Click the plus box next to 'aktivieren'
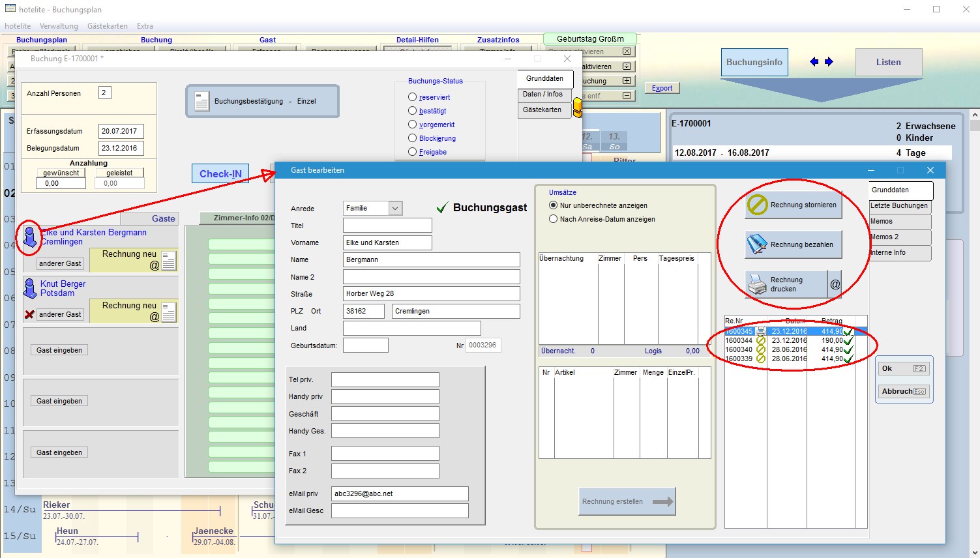The height and width of the screenshot is (558, 980). [x=627, y=66]
